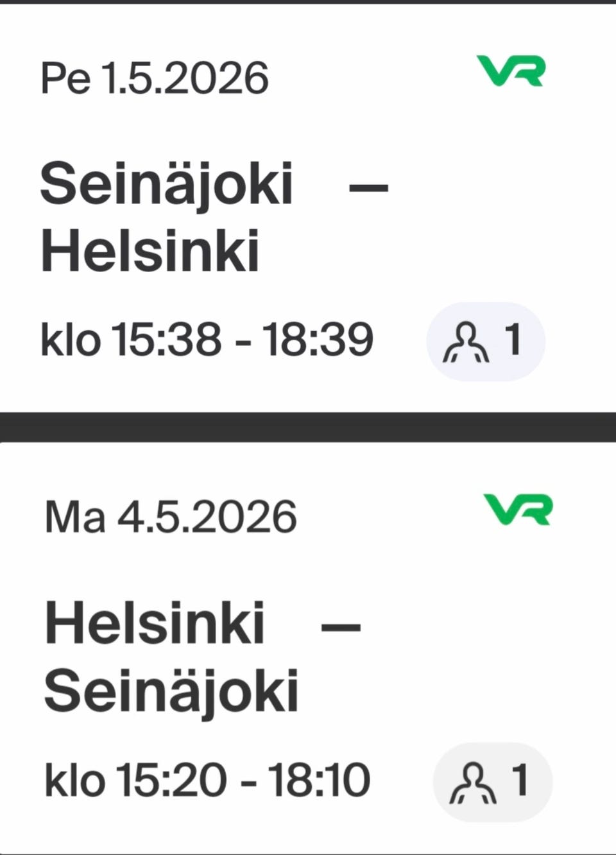The width and height of the screenshot is (616, 855).
Task: Select departure time 15:38
Action: point(167,339)
